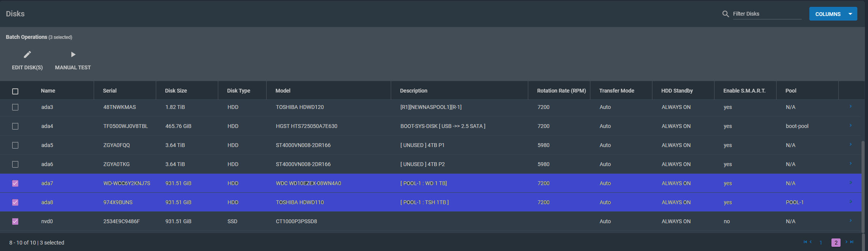The image size is (868, 251).
Task: Check the ada5 disk checkbox
Action: click(x=15, y=145)
